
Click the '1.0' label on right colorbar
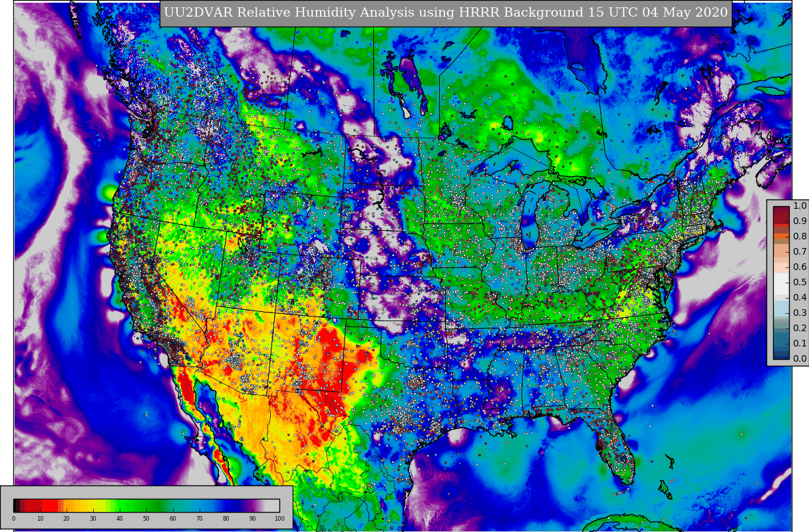[800, 206]
